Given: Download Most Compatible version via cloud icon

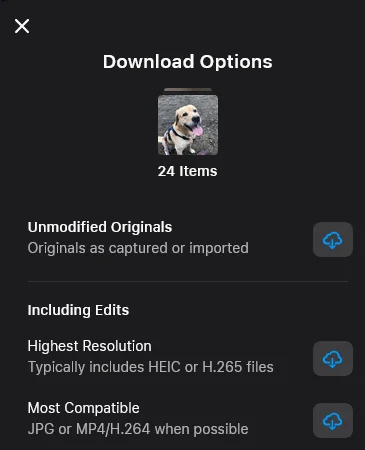Looking at the screenshot, I should [333, 421].
